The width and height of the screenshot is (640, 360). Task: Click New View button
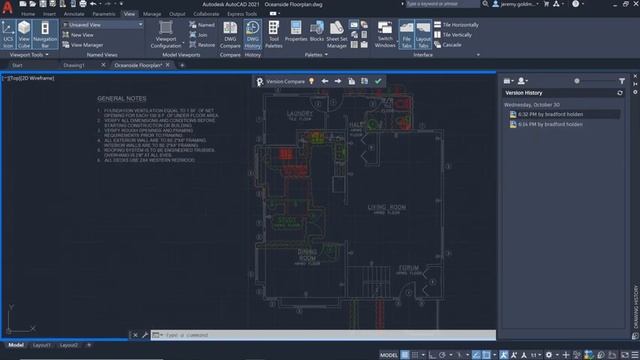tap(78, 35)
